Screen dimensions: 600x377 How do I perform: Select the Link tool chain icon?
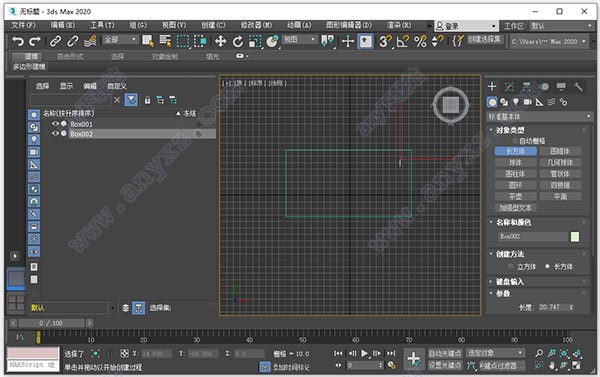(x=56, y=41)
